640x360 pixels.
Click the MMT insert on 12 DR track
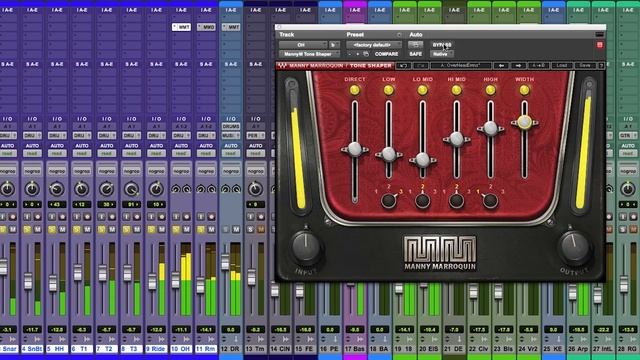[231, 27]
